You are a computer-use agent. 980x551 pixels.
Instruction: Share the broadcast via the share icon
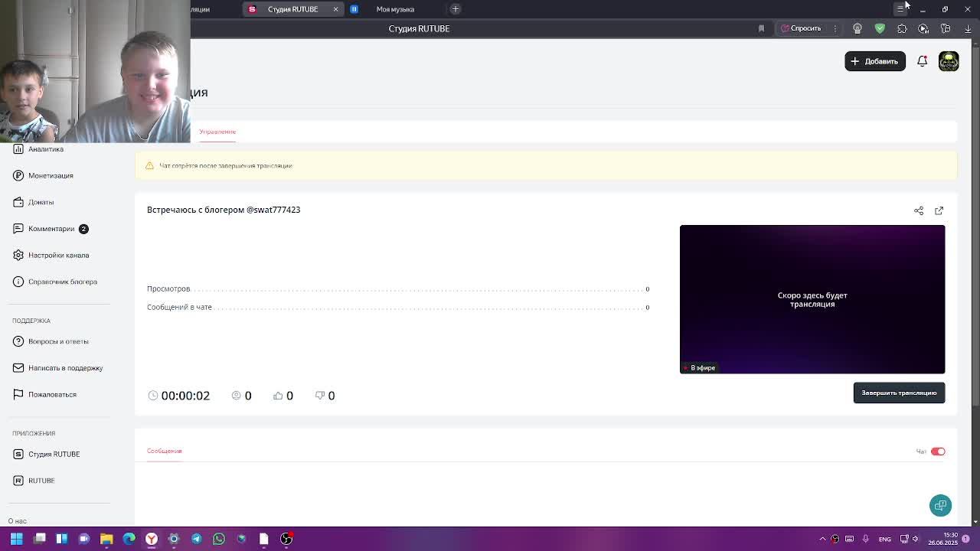tap(919, 210)
